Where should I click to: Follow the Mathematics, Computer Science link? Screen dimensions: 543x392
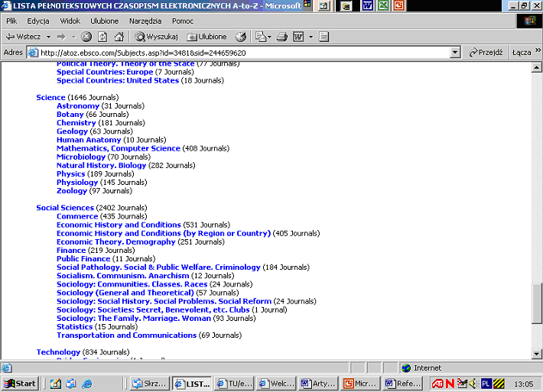(118, 148)
